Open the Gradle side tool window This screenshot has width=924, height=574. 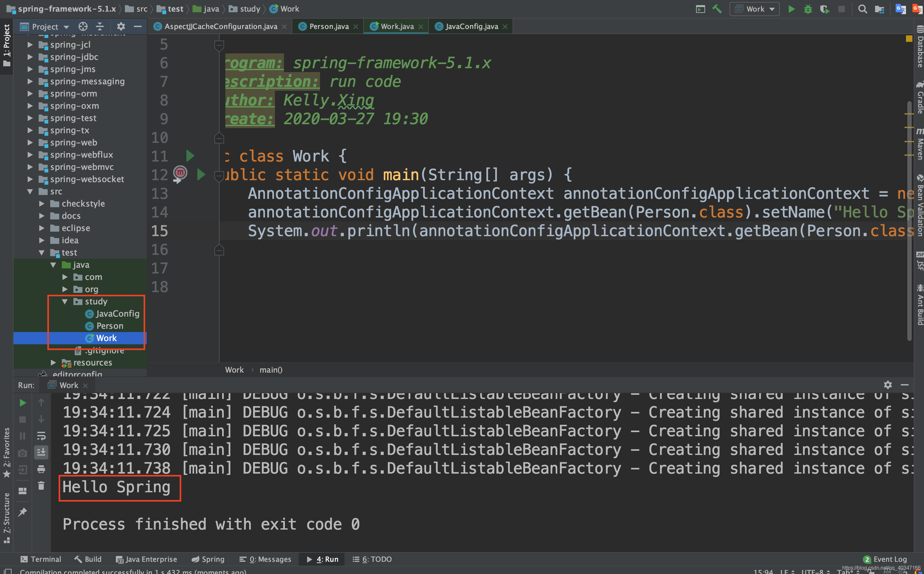tap(919, 97)
